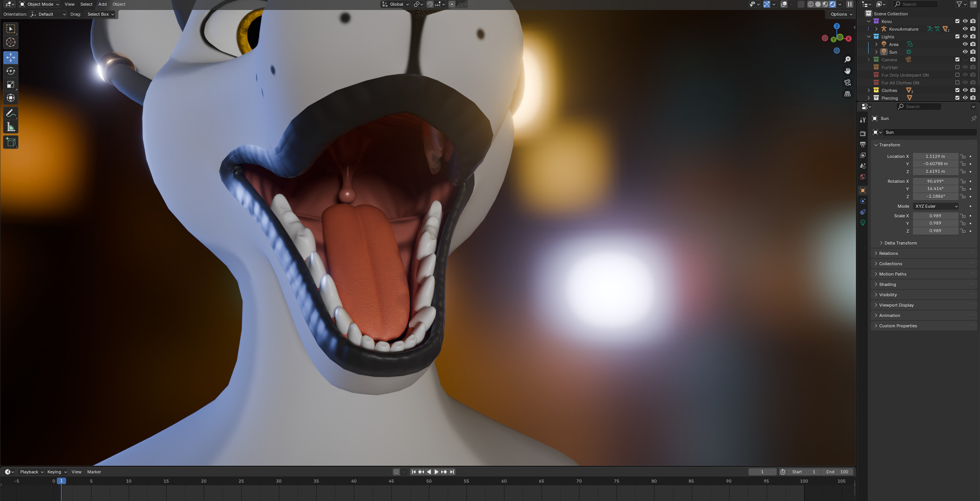The image size is (980, 501).
Task: Toggle KovuArmature viewport visibility eye
Action: click(965, 29)
